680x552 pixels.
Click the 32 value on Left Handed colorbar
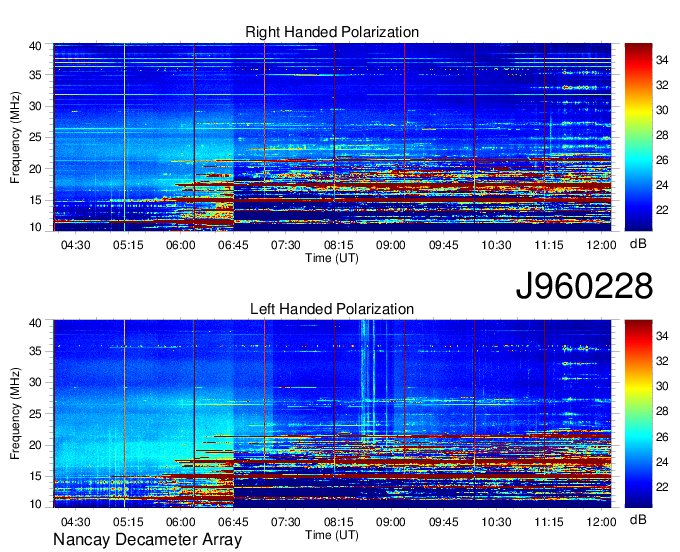pyautogui.click(x=662, y=361)
